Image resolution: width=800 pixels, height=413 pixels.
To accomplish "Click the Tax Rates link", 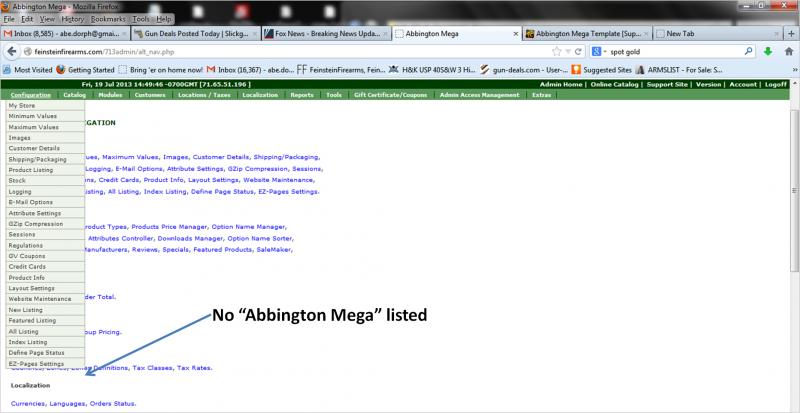I will click(x=194, y=368).
